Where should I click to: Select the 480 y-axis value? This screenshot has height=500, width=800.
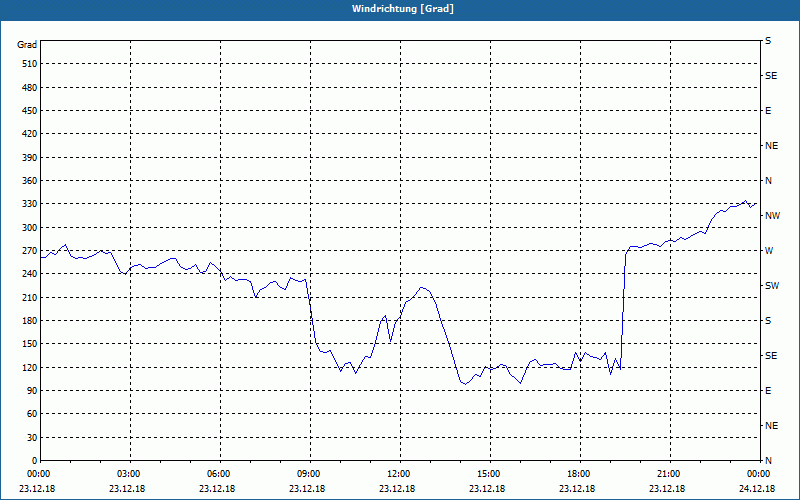click(x=30, y=87)
